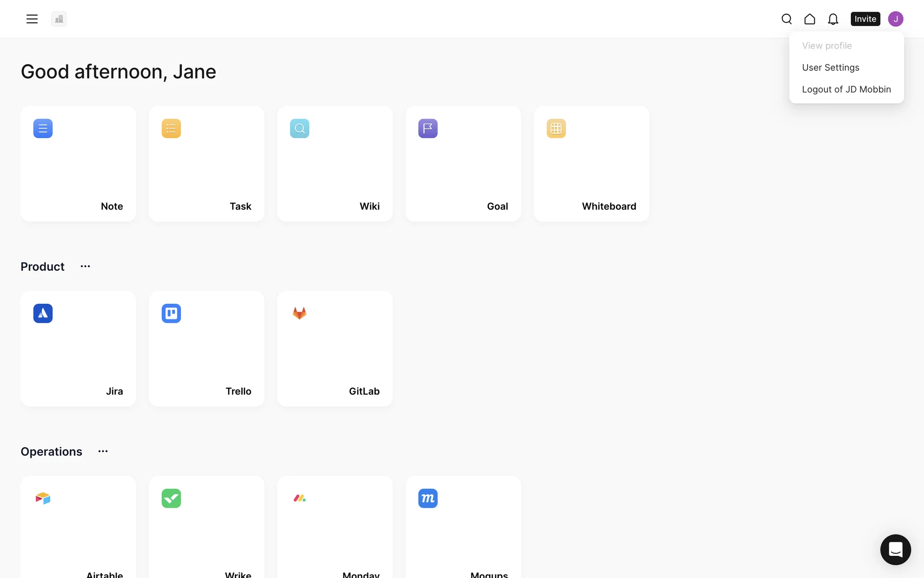924x578 pixels.
Task: Choose Logout of JD Mobbin
Action: coord(846,89)
